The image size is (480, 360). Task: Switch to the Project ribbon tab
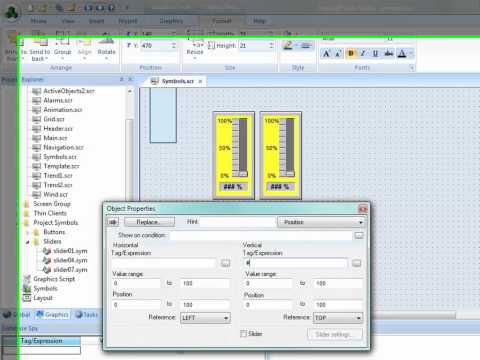tap(128, 21)
